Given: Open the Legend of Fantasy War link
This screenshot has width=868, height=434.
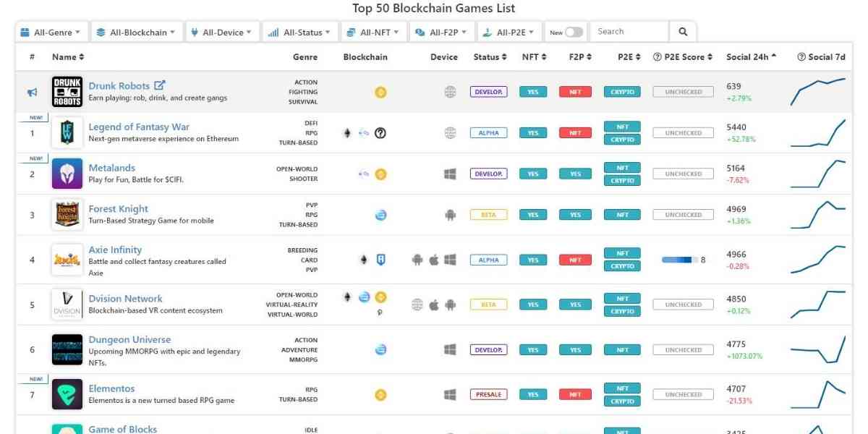Looking at the screenshot, I should point(139,127).
